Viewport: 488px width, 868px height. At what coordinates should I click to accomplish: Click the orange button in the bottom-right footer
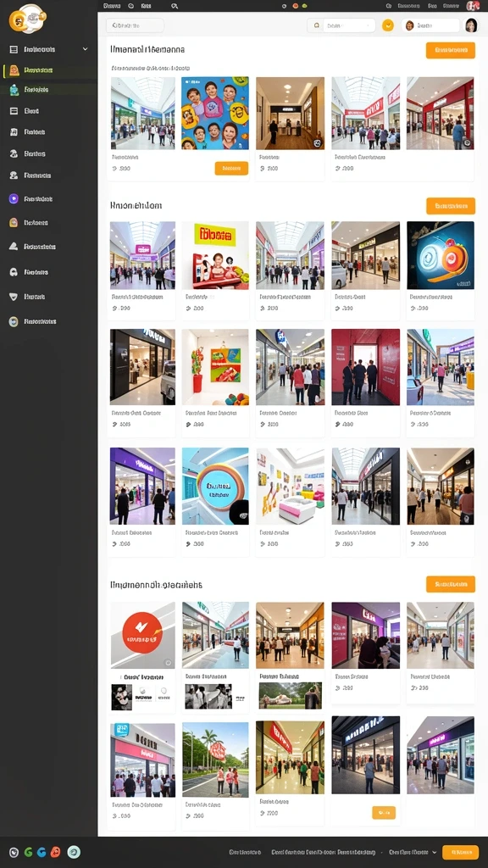460,852
